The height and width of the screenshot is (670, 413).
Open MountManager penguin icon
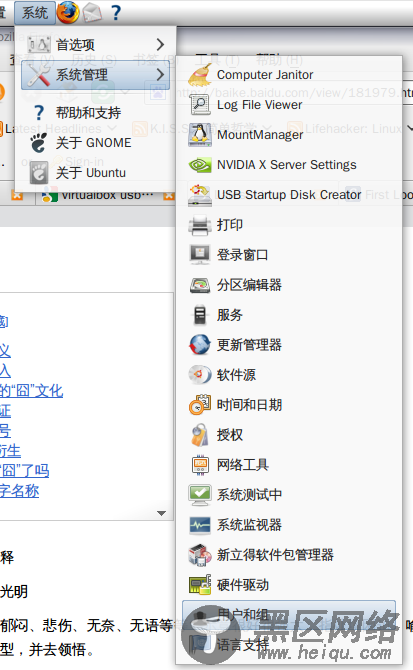(200, 135)
